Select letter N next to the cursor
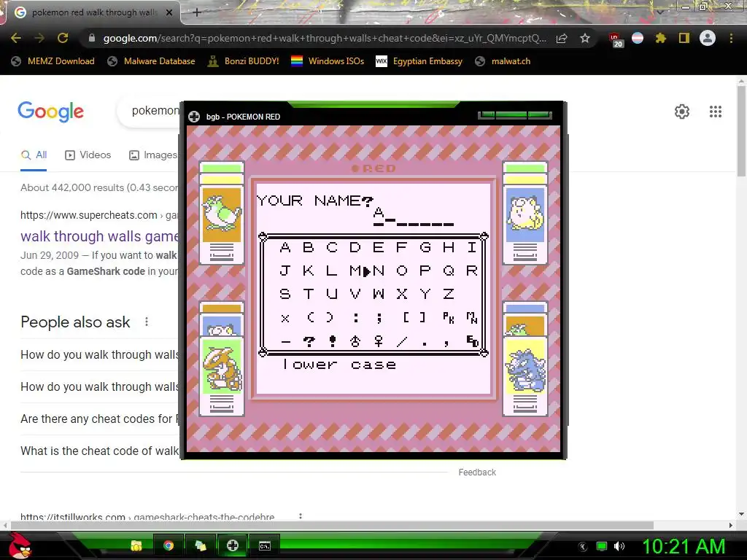Screen dimensions: 747x560 (379, 271)
